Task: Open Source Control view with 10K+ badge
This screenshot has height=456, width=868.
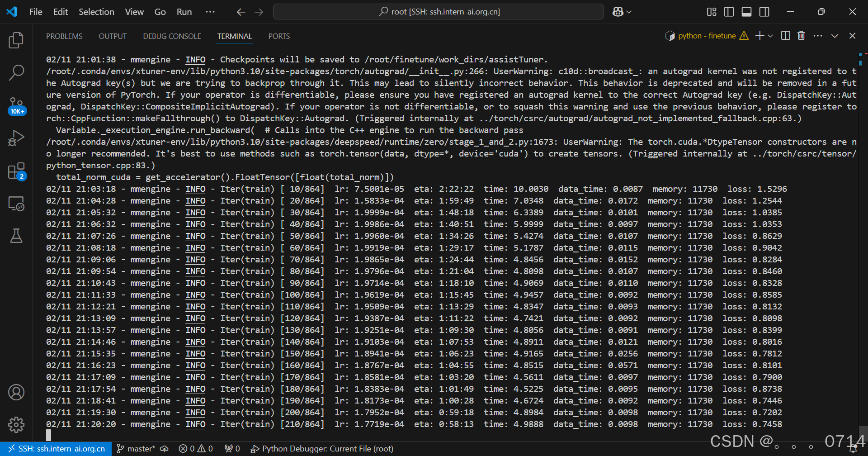Action: point(16,106)
